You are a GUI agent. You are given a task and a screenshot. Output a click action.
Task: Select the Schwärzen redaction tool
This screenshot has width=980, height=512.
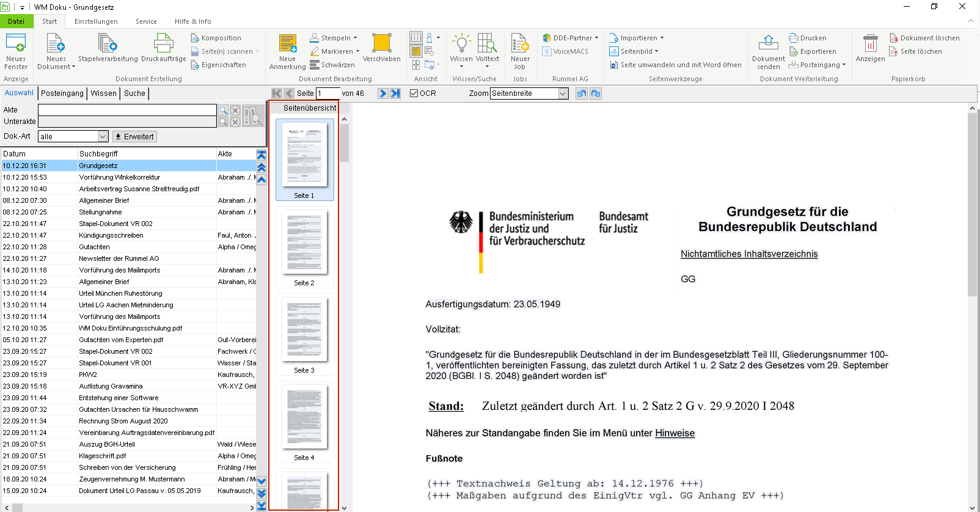coord(332,65)
